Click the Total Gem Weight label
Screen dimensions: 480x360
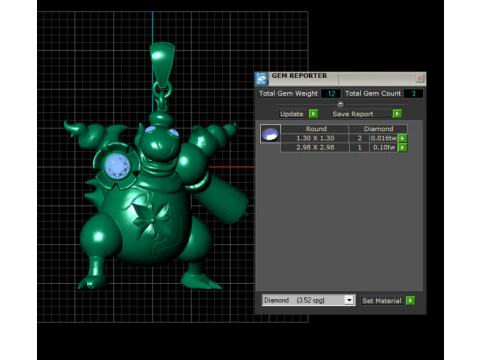(288, 94)
